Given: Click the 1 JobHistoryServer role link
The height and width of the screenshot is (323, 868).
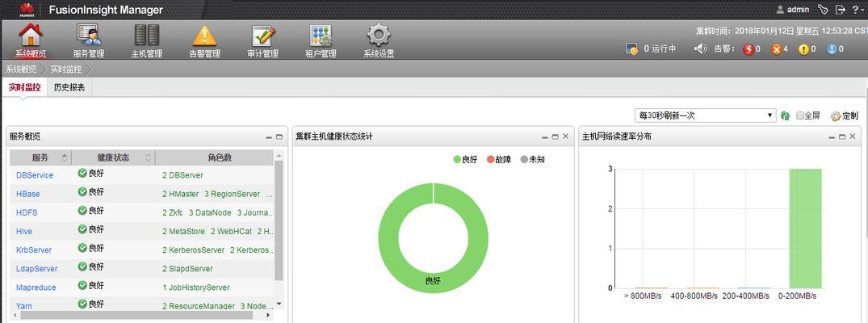Looking at the screenshot, I should (x=196, y=287).
